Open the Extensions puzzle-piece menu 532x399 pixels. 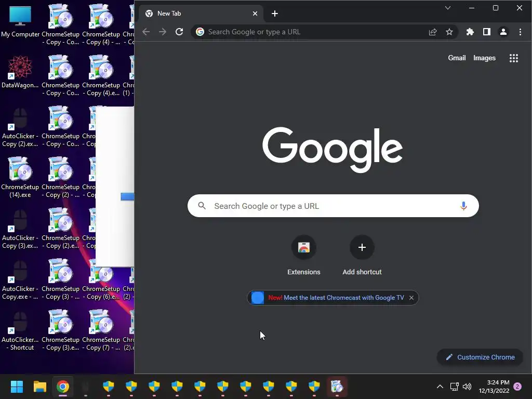470,32
